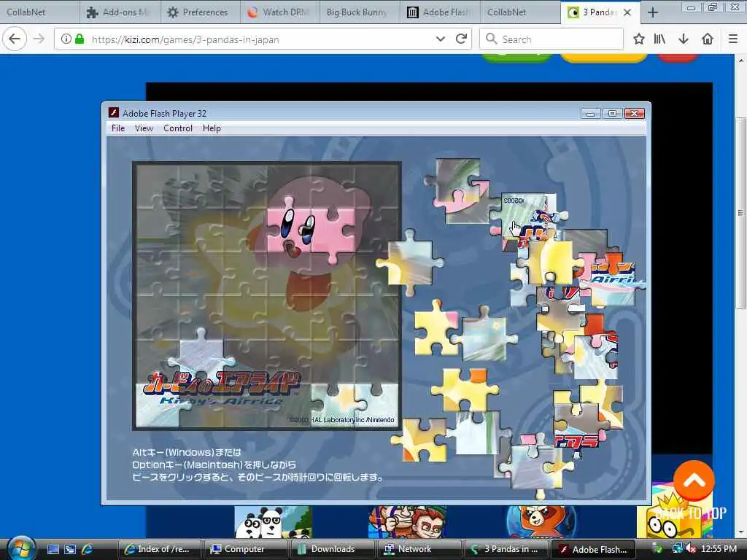Select the raccoon game thumbnail
The width and height of the screenshot is (747, 560).
pos(541,522)
